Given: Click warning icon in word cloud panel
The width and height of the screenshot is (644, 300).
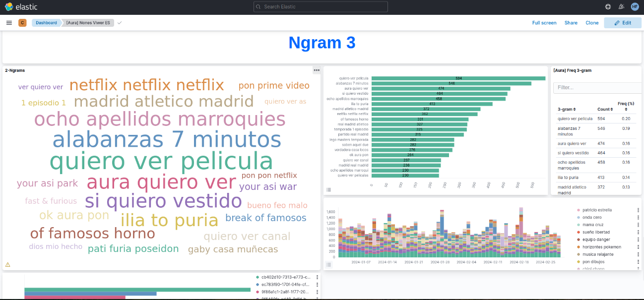Looking at the screenshot, I should (x=8, y=265).
